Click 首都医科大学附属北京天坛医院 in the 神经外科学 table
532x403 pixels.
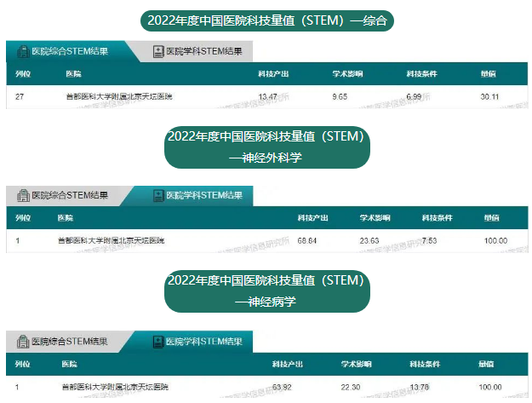(111, 241)
